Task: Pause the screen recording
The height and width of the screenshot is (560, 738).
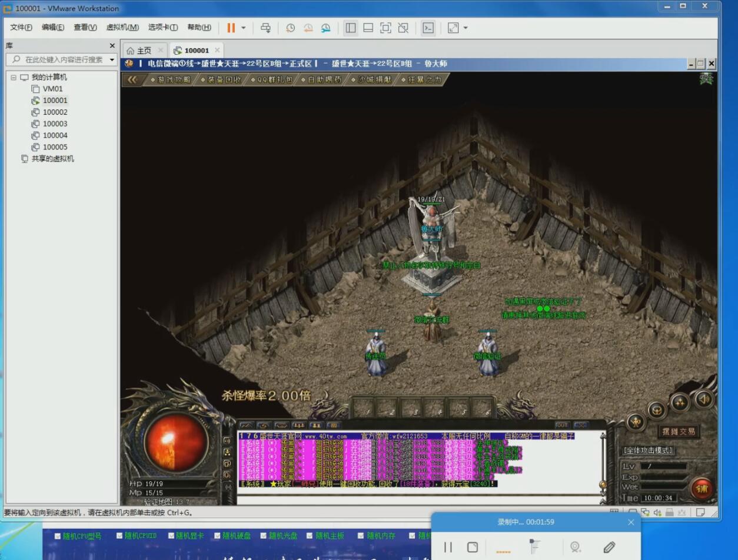Action: click(x=448, y=547)
